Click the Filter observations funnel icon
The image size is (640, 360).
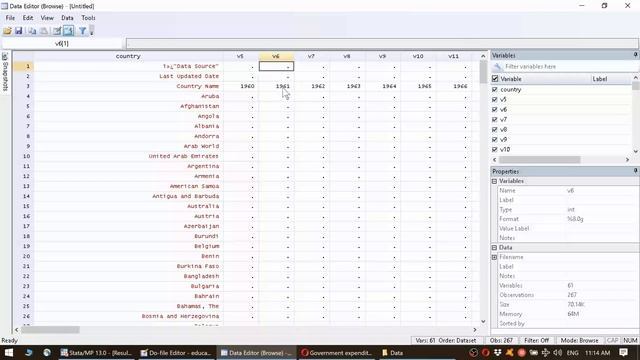point(82,31)
